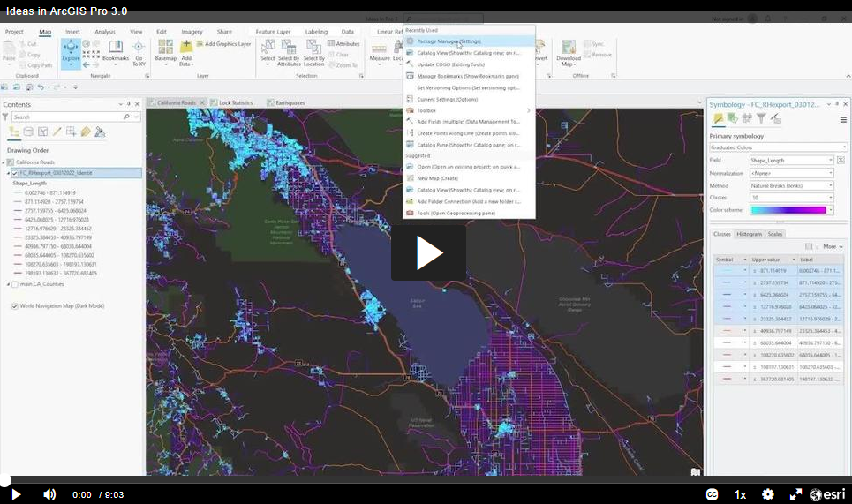Open the Insert ribbon tab
This screenshot has height=504, width=852.
pos(72,32)
